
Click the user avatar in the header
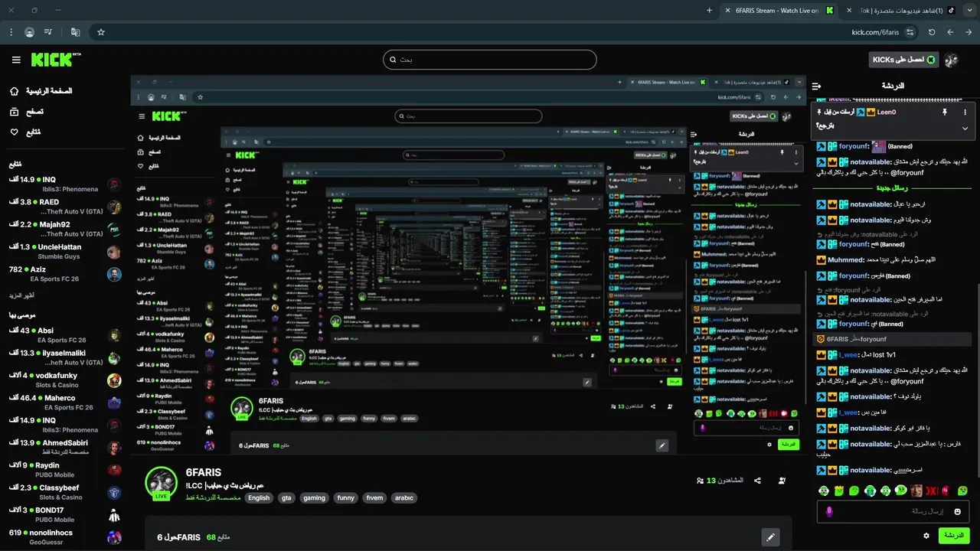coord(951,60)
